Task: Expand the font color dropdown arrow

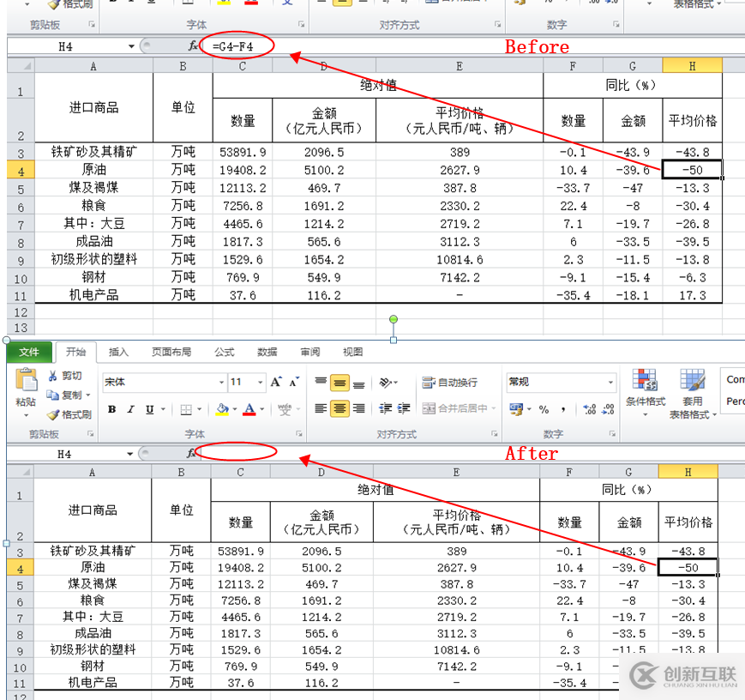Action: click(261, 409)
